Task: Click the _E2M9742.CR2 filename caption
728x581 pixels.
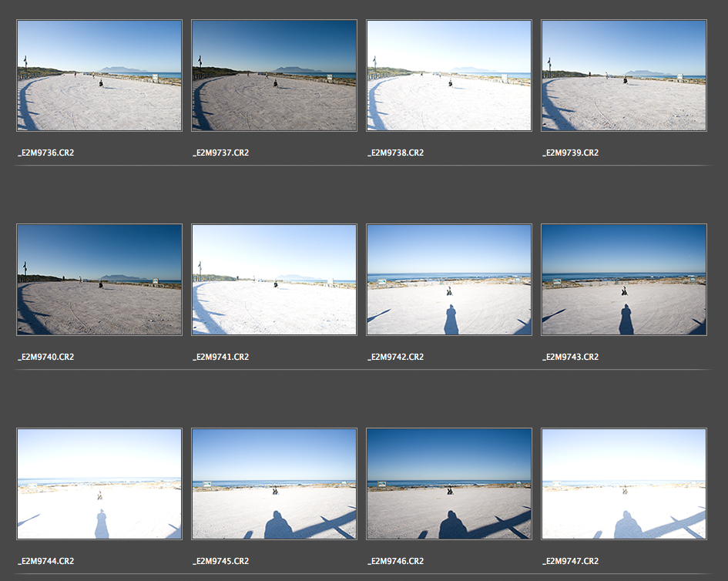Action: click(x=395, y=357)
